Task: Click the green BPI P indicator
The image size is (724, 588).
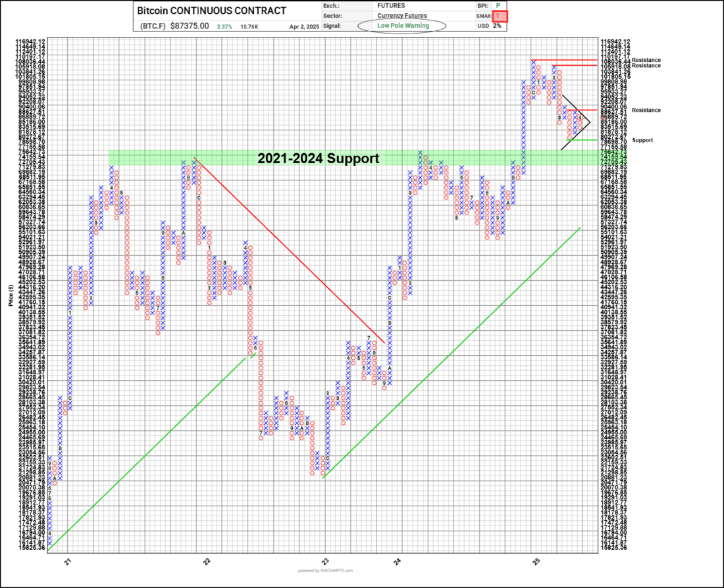Action: 498,6
